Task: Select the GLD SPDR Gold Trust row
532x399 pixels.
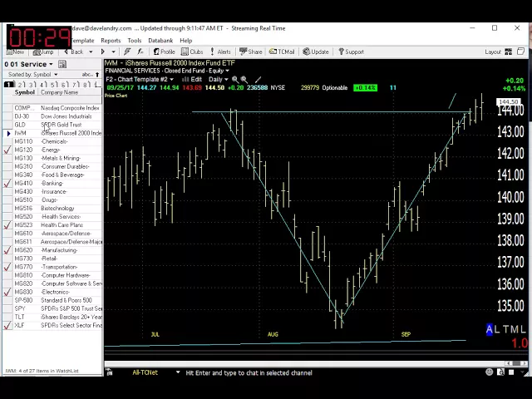Action: 52,125
